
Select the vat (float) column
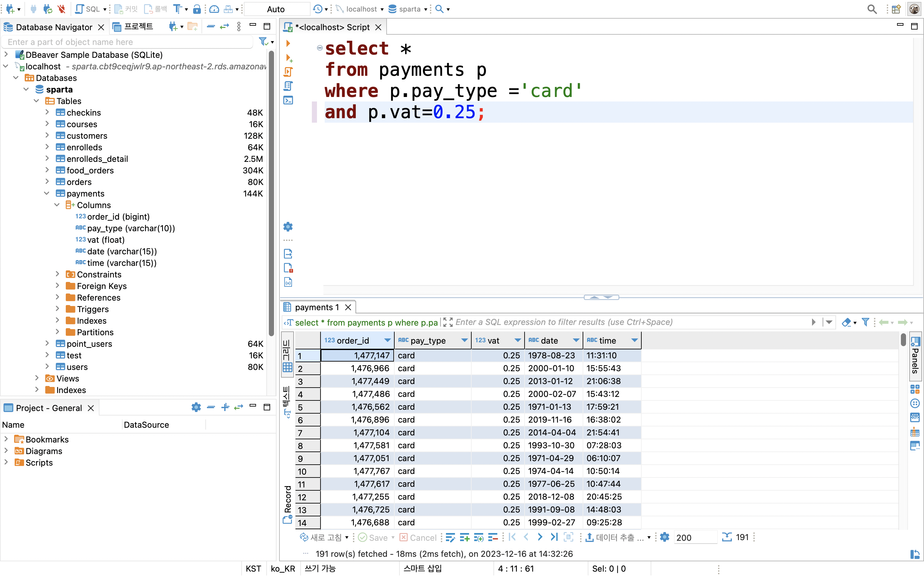click(106, 240)
